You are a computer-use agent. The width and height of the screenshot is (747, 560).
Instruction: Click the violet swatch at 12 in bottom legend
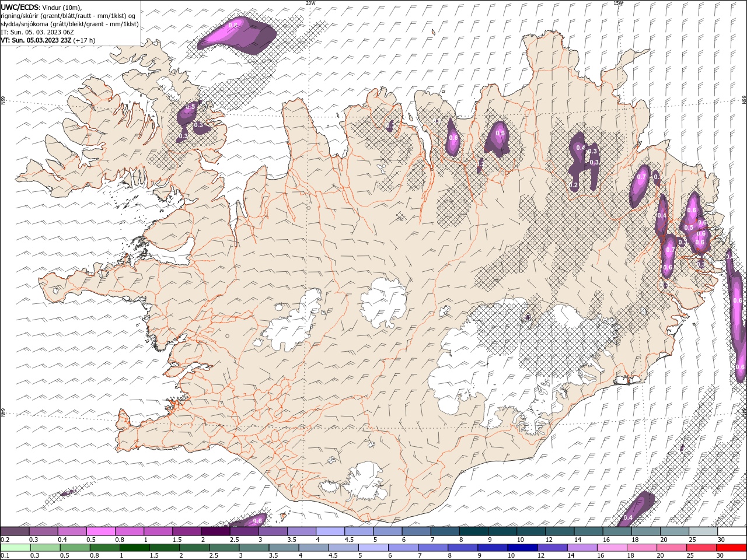(551, 548)
